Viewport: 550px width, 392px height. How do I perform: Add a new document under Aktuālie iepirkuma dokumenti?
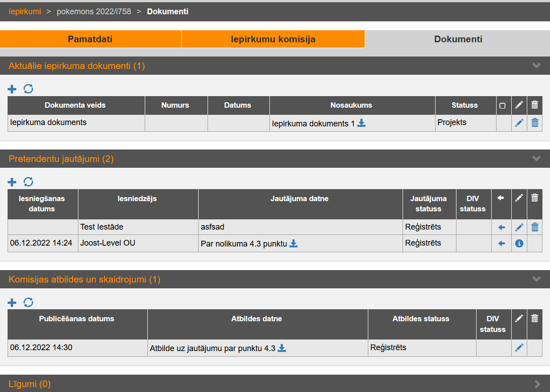click(x=12, y=89)
